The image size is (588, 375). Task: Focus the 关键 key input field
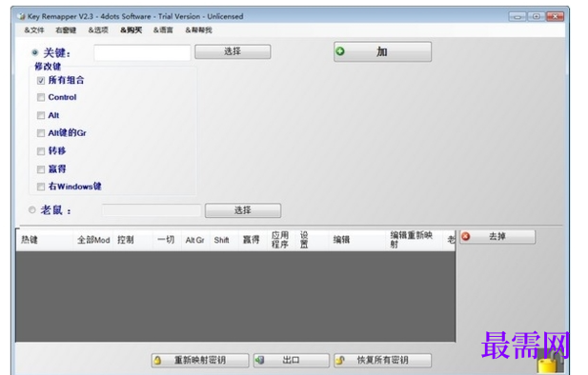pos(142,52)
